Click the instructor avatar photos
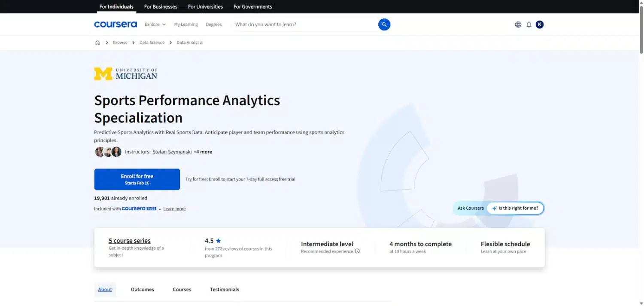 pos(108,152)
